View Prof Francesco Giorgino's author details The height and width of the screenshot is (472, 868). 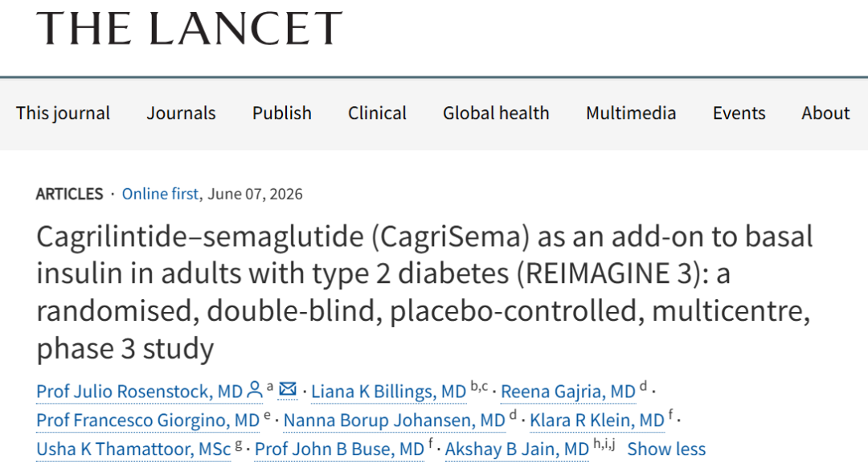point(148,421)
